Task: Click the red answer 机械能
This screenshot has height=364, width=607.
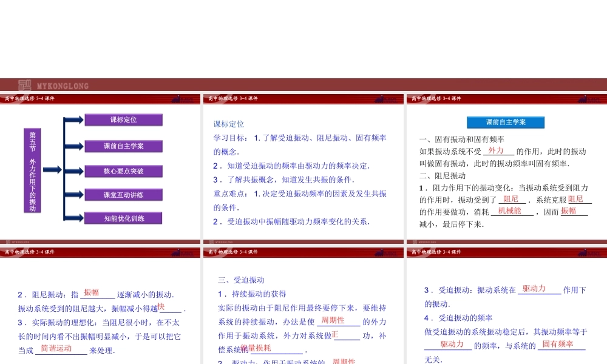Action: pyautogui.click(x=509, y=211)
